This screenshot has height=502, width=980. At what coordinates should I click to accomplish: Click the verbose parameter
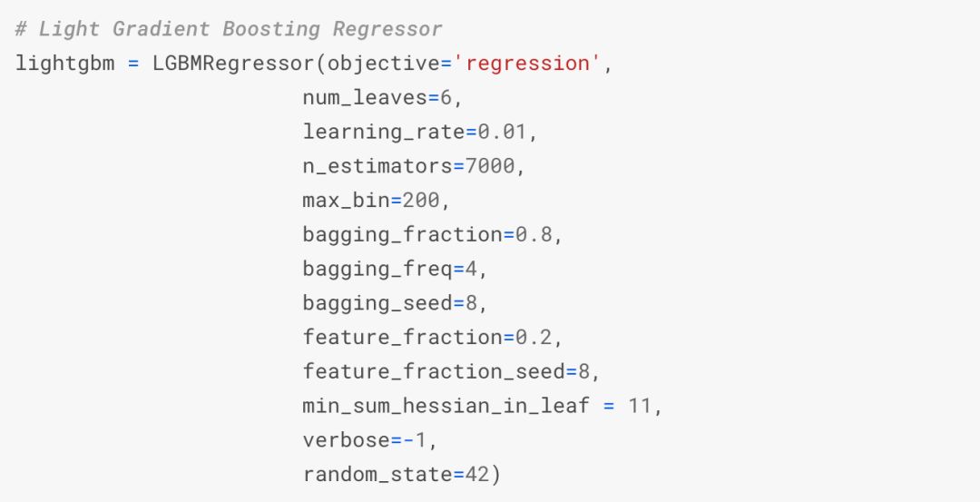(x=346, y=440)
